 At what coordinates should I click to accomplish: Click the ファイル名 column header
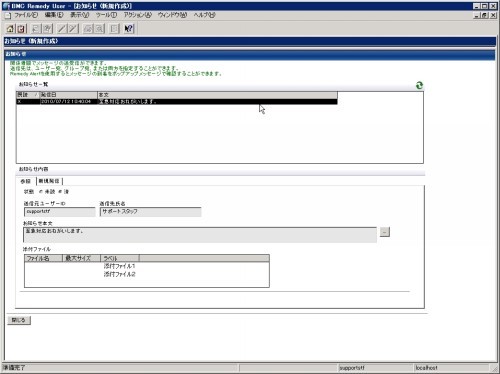coord(43,258)
